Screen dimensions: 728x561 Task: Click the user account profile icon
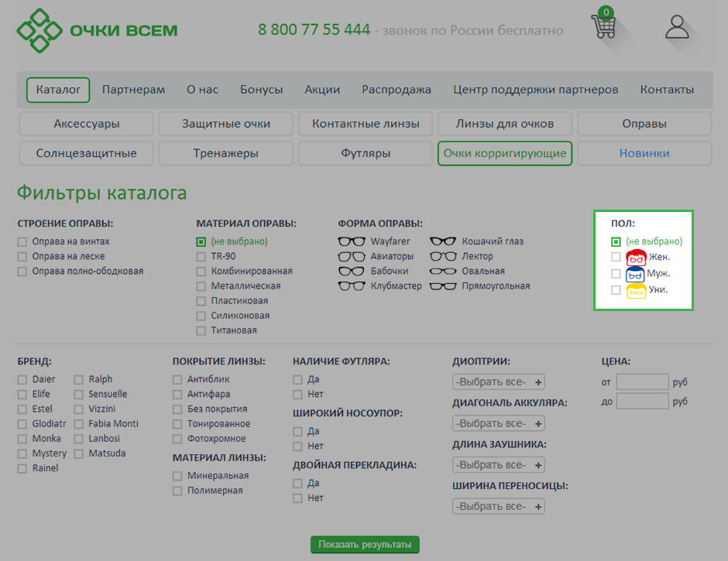[x=677, y=26]
